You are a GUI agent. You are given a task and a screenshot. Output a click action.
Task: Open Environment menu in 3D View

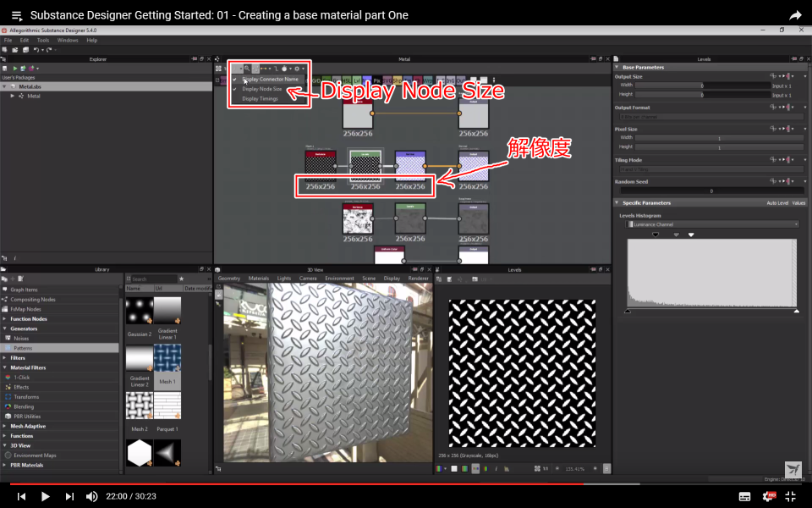339,279
